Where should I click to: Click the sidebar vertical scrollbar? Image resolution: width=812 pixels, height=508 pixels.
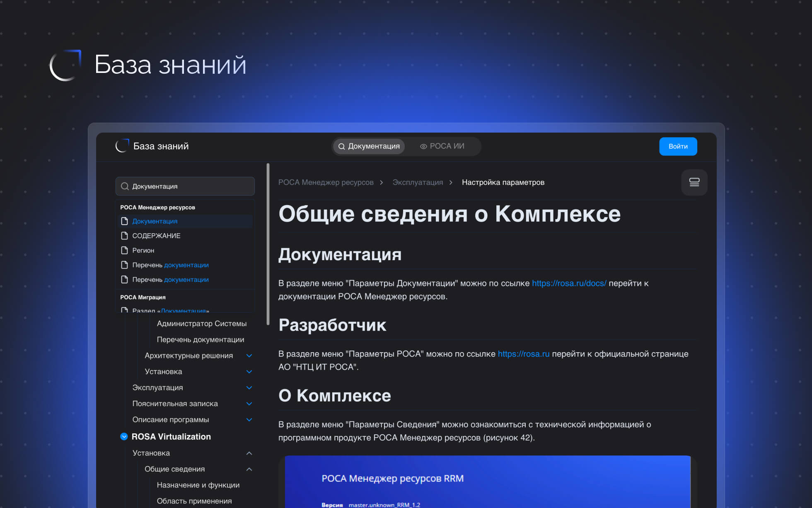pyautogui.click(x=268, y=244)
